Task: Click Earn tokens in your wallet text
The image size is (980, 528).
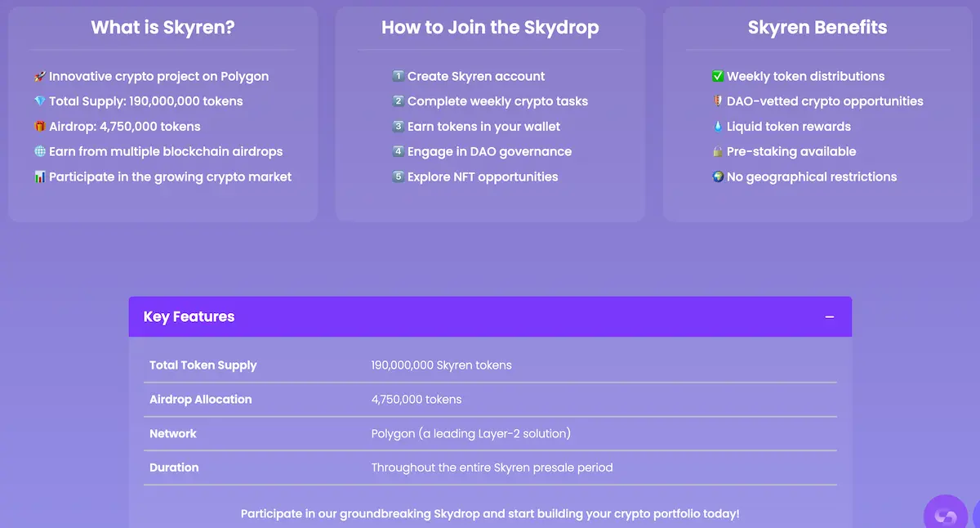Action: pyautogui.click(x=484, y=127)
